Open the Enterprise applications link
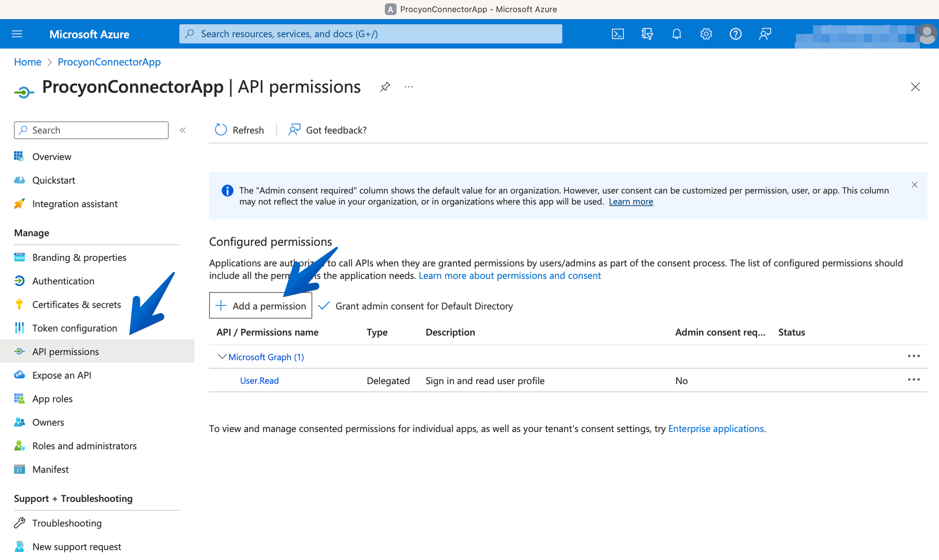The image size is (939, 560). coord(716,428)
